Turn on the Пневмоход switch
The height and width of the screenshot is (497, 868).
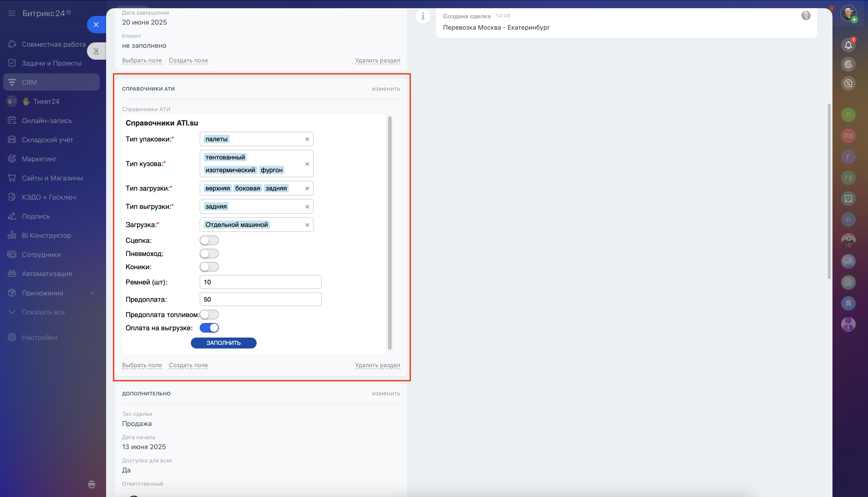tap(209, 254)
